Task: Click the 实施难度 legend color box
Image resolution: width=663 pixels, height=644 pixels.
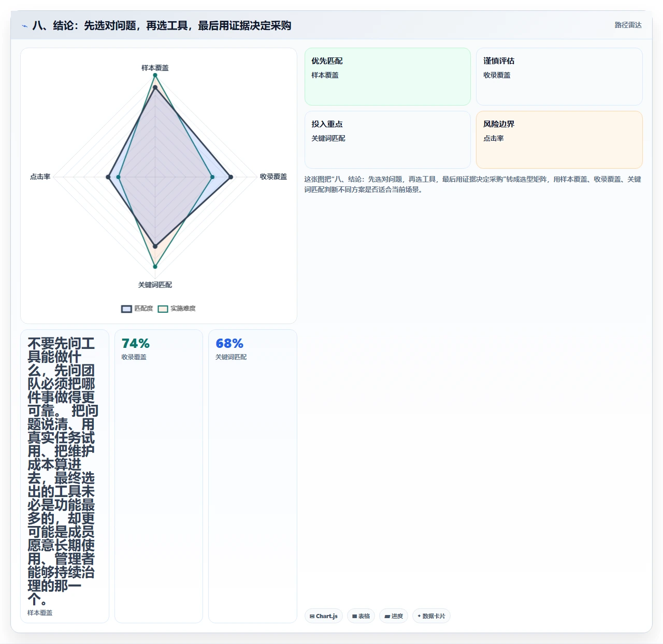Action: pyautogui.click(x=163, y=309)
